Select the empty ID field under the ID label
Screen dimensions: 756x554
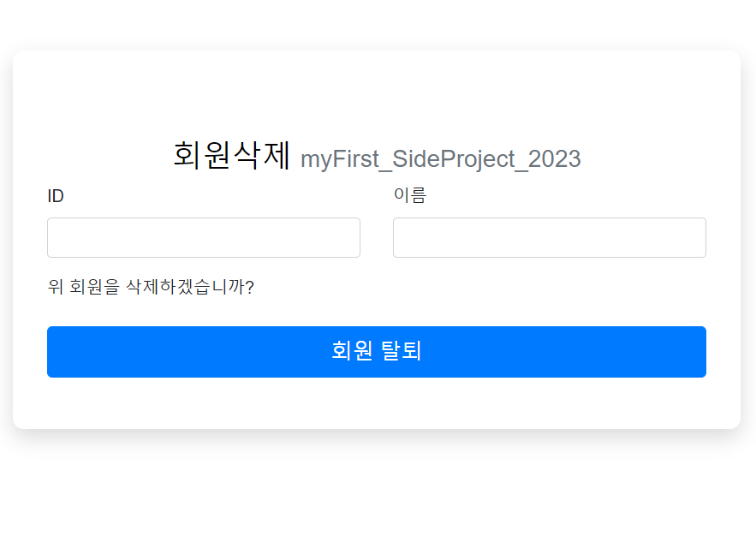204,237
